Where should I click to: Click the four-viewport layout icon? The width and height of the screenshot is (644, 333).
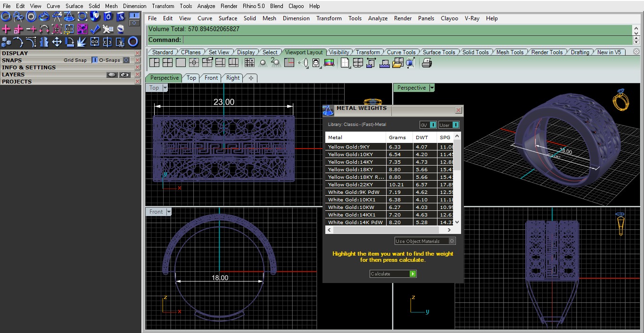(x=167, y=63)
